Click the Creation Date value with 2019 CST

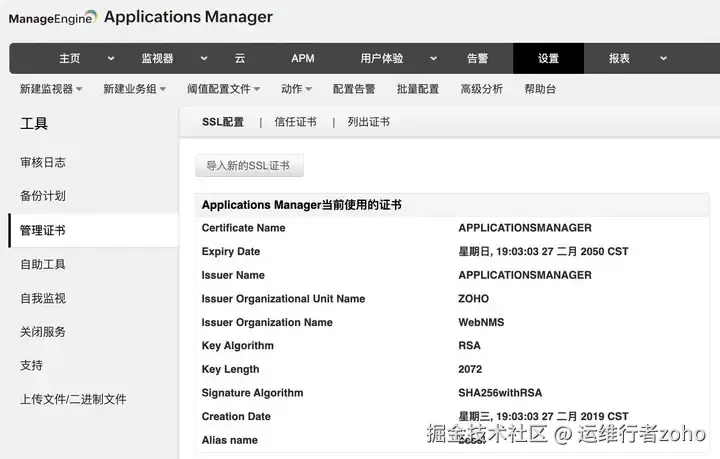pos(543,416)
